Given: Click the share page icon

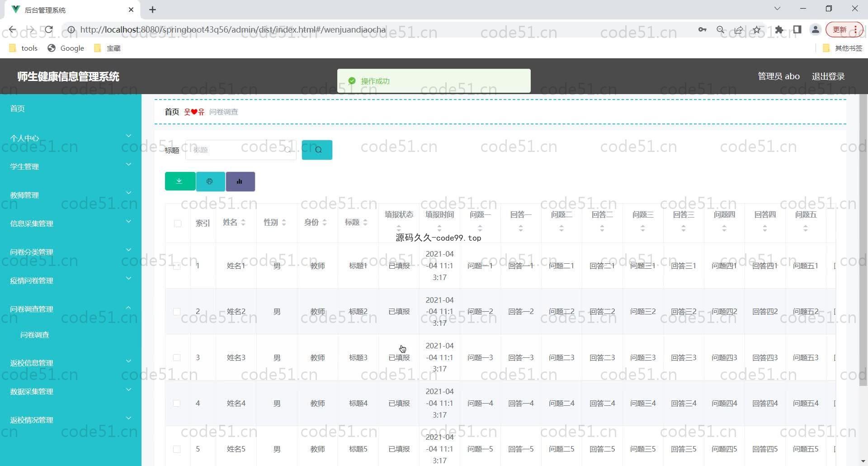Looking at the screenshot, I should click(738, 30).
